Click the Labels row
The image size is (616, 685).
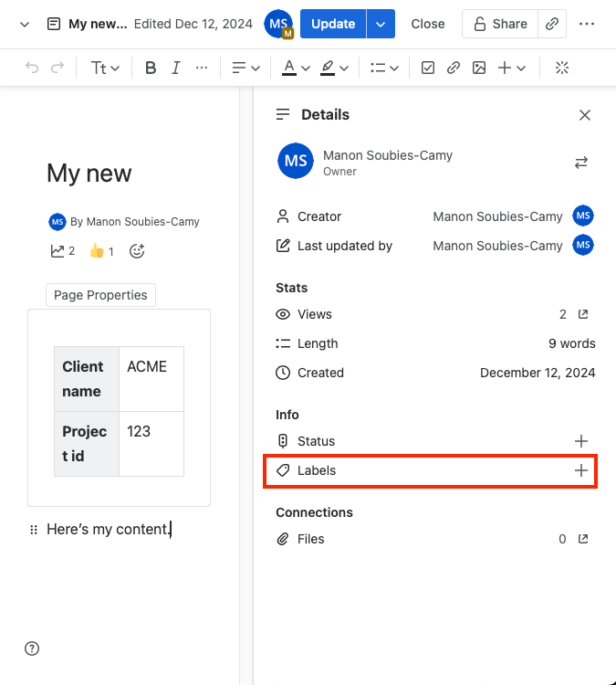pyautogui.click(x=430, y=470)
